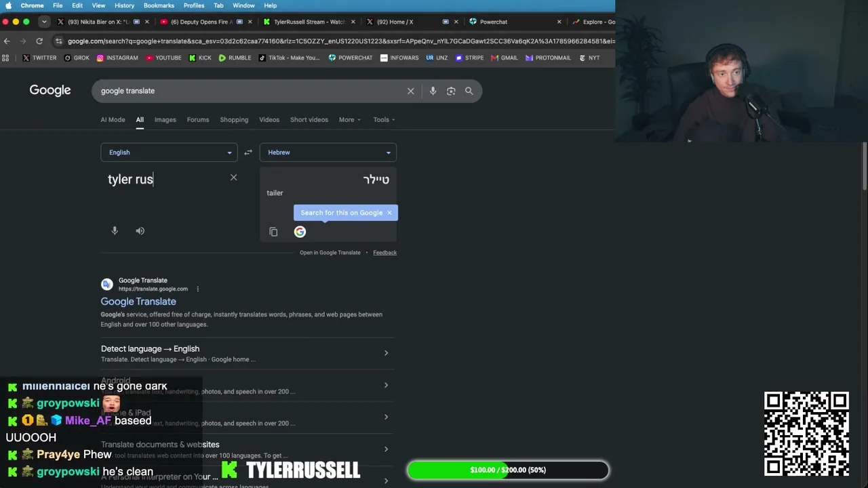868x488 pixels.
Task: Open the Bookmarks menu in menu bar
Action: coord(159,5)
